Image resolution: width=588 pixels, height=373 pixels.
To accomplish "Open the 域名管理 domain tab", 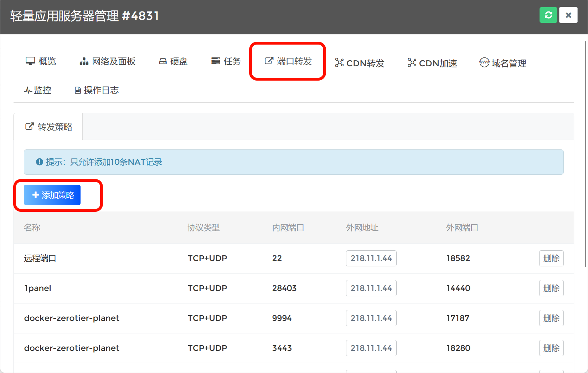I will [502, 63].
